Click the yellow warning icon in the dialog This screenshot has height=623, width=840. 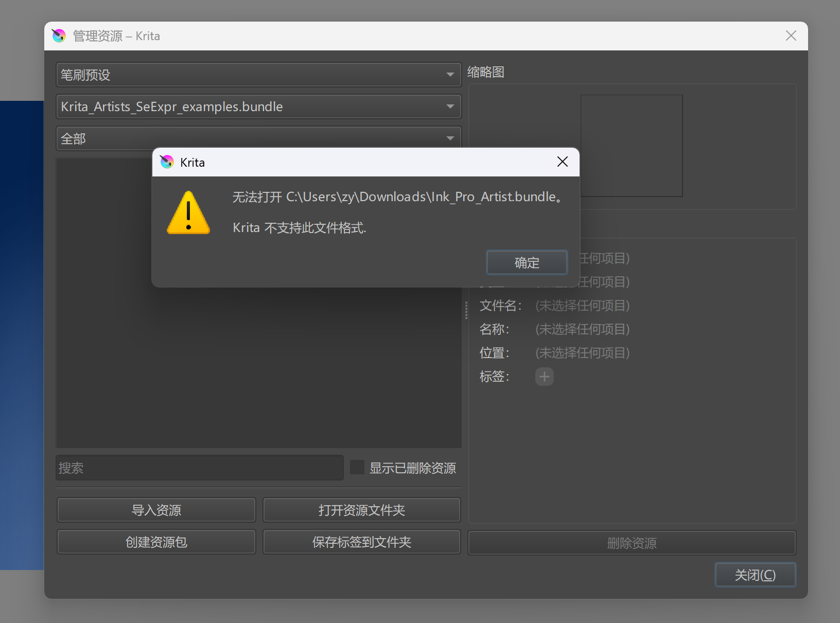pos(188,213)
